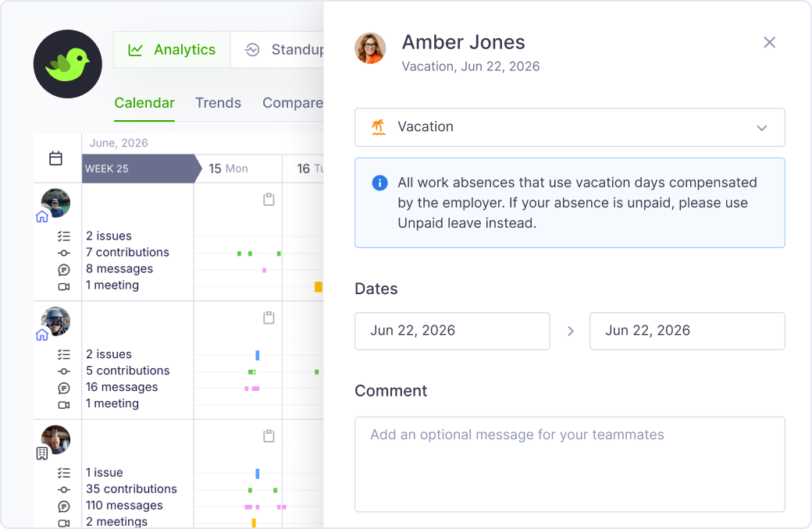Click the '110 messages' text
812x529 pixels.
tap(124, 506)
